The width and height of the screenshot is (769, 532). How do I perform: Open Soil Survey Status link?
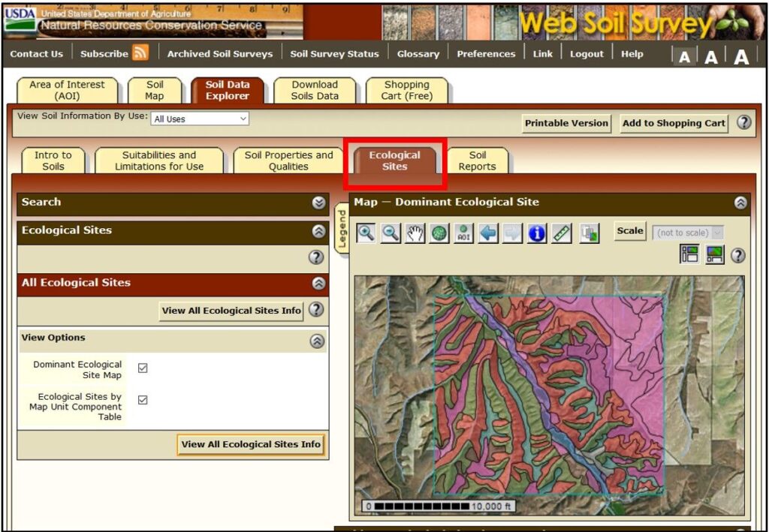[x=334, y=54]
